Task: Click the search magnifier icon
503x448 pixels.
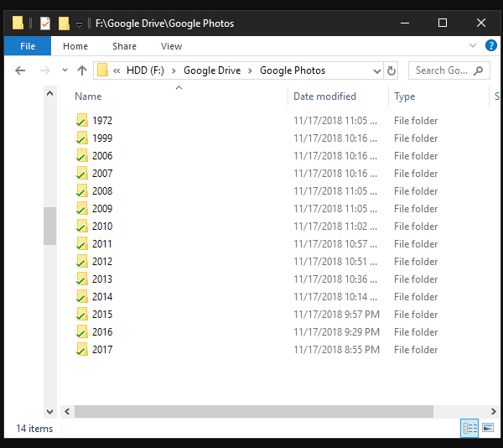Action: click(479, 70)
